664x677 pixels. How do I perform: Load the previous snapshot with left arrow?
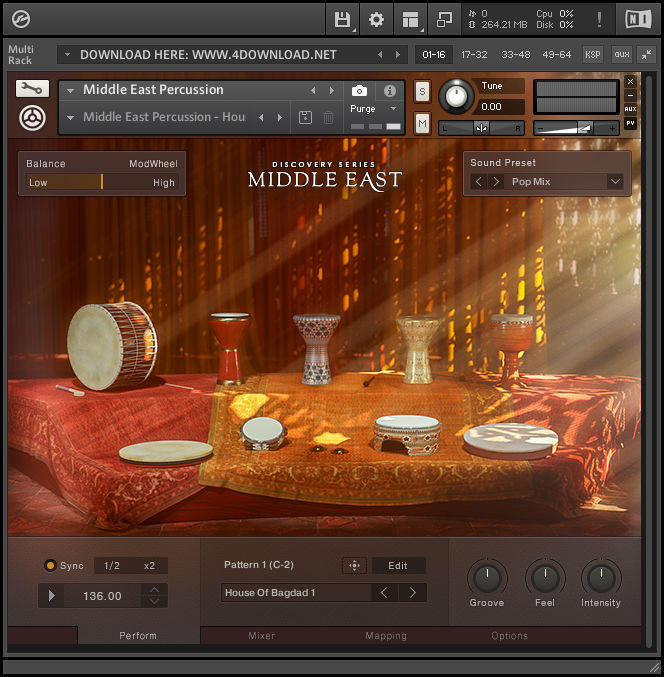click(261, 117)
